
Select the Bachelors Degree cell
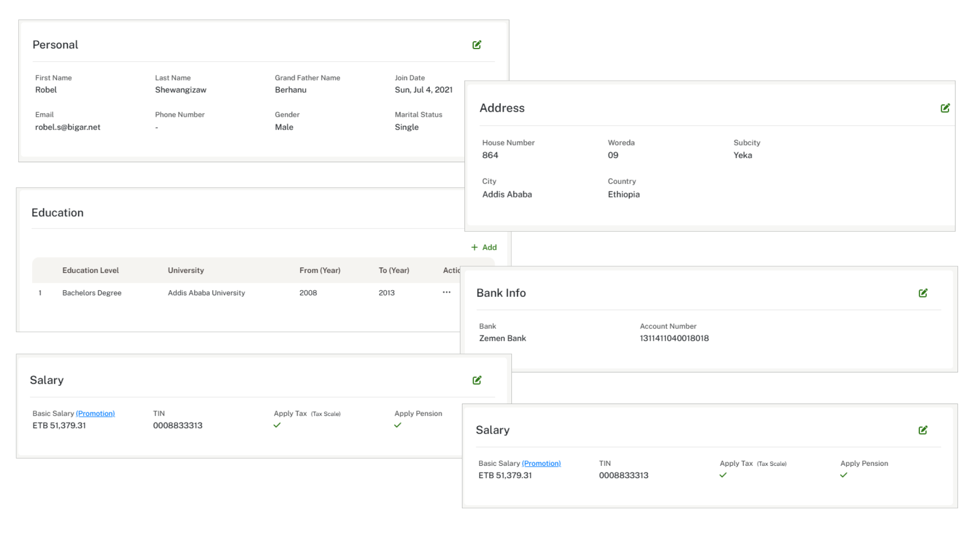(92, 293)
